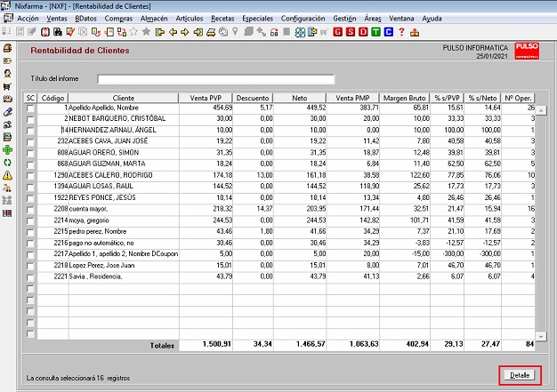Tick SC checkbox for AGUAR ORERO, SIMON
557x392 pixels.
[30, 153]
